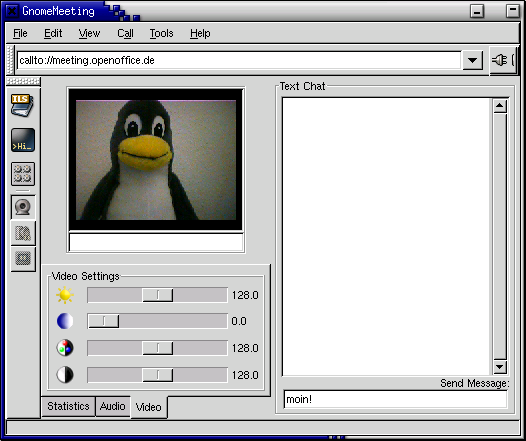This screenshot has height=441, width=526.
Task: Open the ILS directory icon
Action: pos(22,105)
